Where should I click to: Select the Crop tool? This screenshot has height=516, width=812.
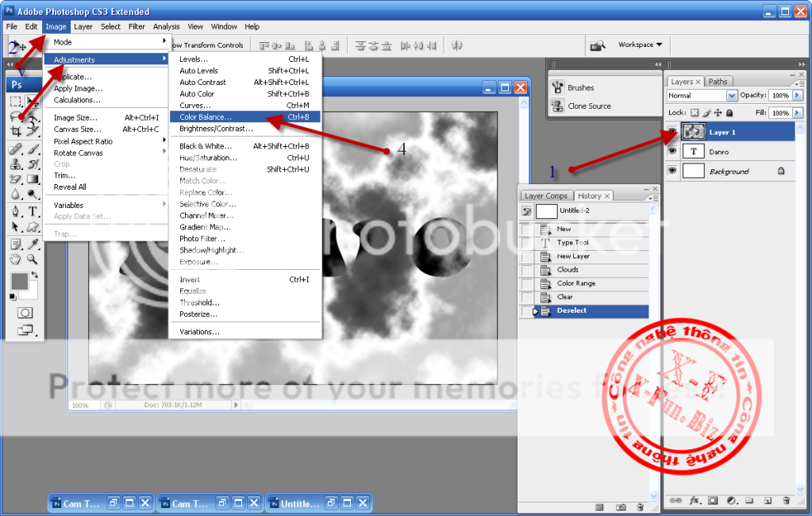[16, 132]
